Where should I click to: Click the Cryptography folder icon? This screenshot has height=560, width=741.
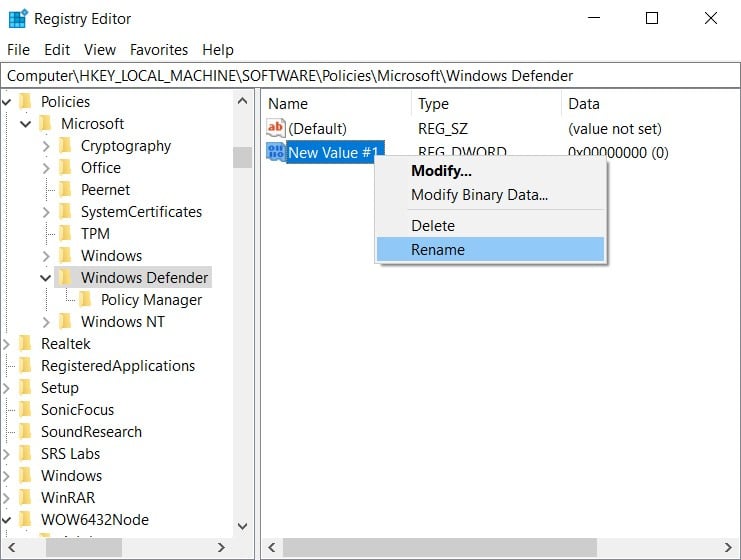[65, 146]
